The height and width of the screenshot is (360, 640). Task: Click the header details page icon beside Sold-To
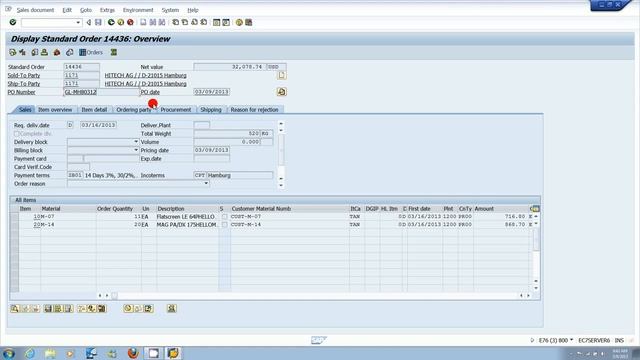(x=282, y=75)
